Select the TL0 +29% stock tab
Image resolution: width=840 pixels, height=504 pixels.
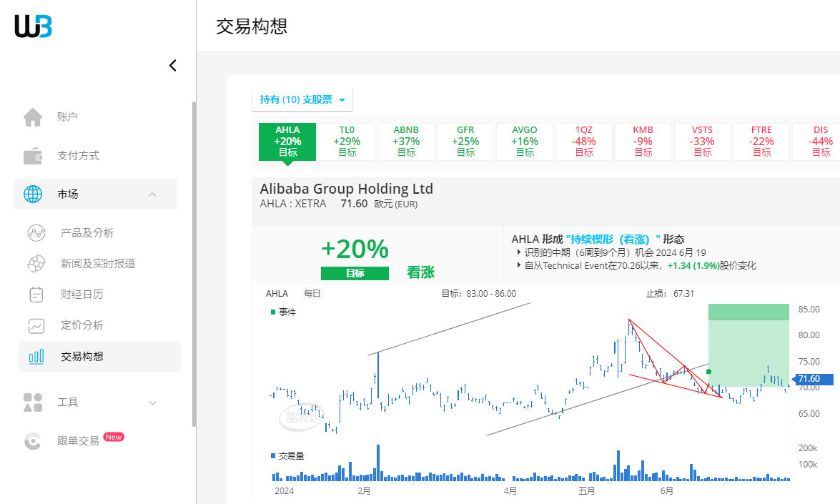347,142
